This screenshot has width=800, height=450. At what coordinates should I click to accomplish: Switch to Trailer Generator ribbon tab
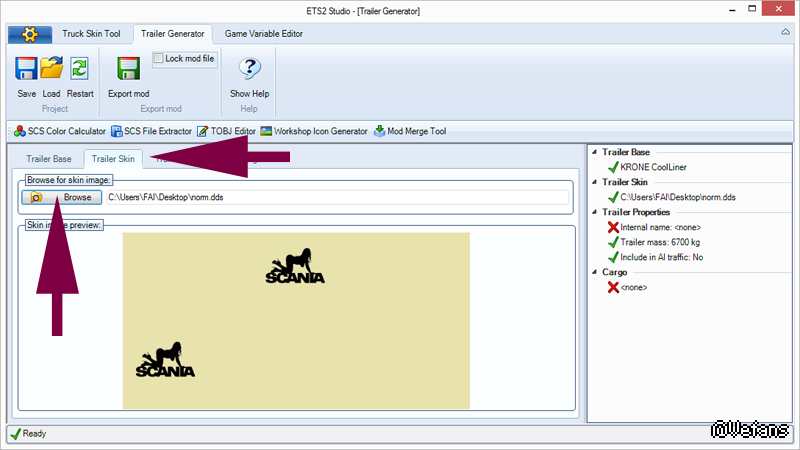(x=172, y=34)
